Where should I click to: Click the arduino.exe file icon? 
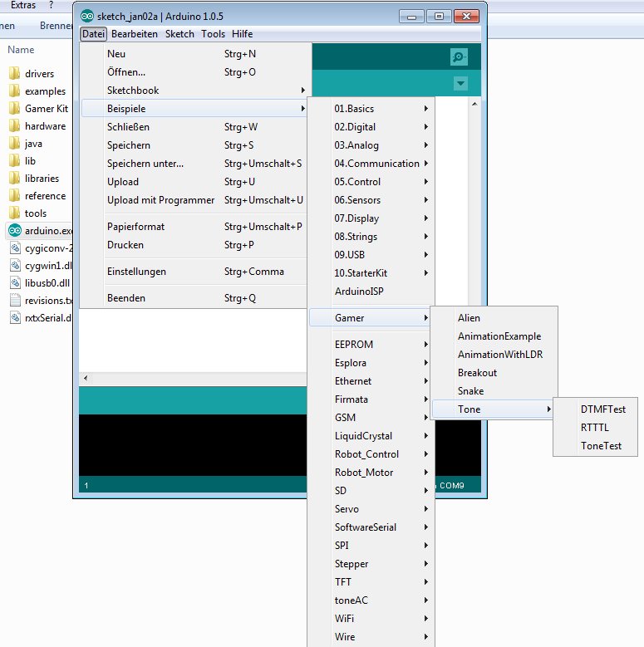[15, 230]
